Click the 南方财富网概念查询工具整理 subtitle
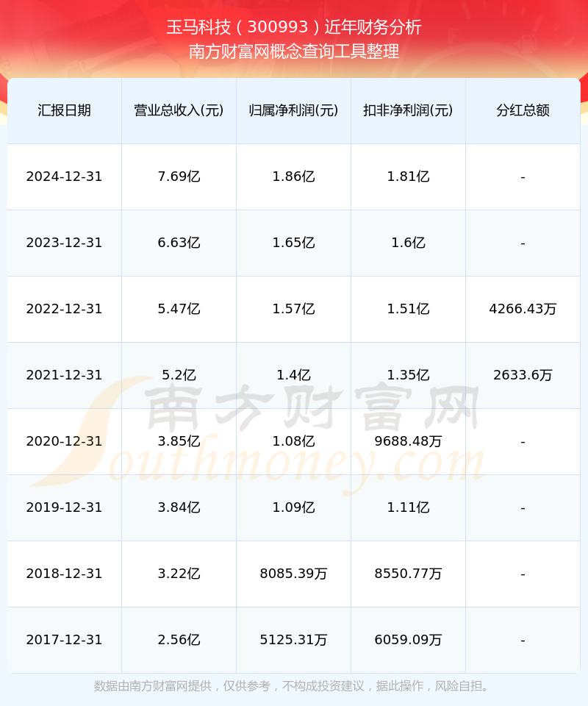 294,51
